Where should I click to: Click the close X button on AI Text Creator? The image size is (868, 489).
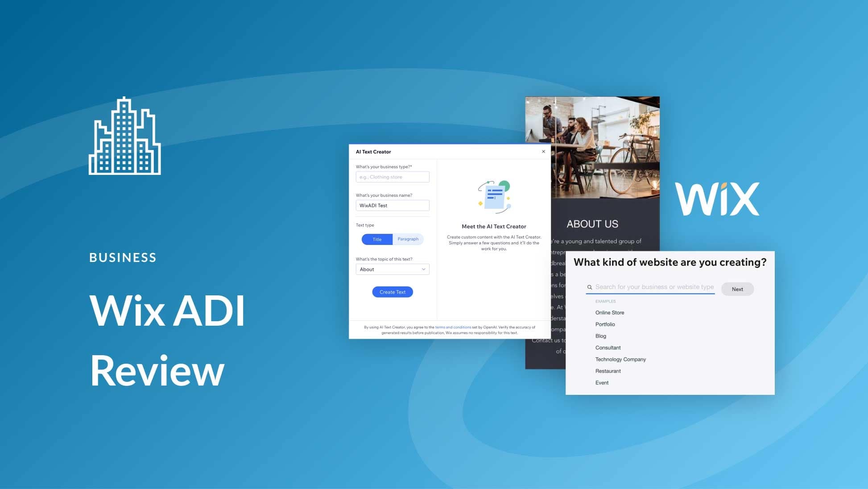click(543, 151)
